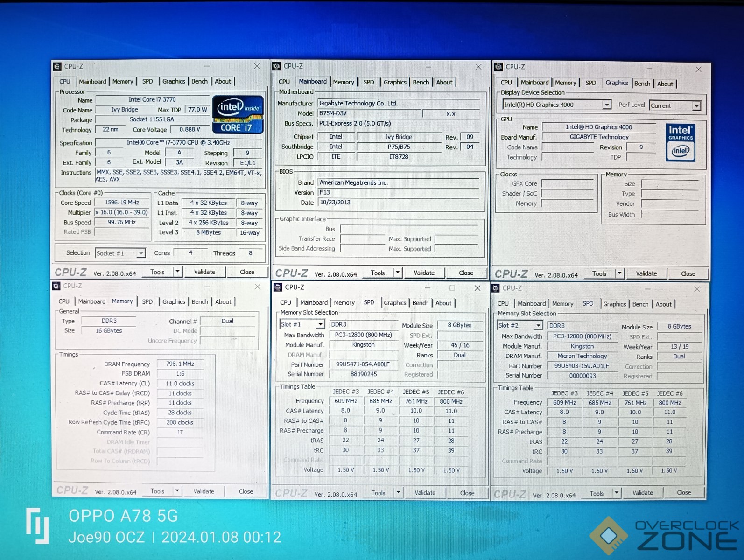Screen dimensions: 744x560
Task: Click the processor name Intel Core i7 3770
Action: point(152,99)
